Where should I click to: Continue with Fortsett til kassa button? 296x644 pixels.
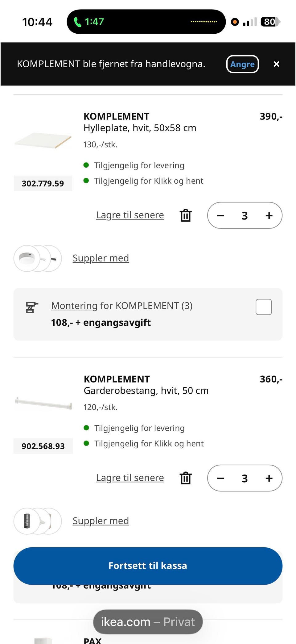click(x=148, y=566)
